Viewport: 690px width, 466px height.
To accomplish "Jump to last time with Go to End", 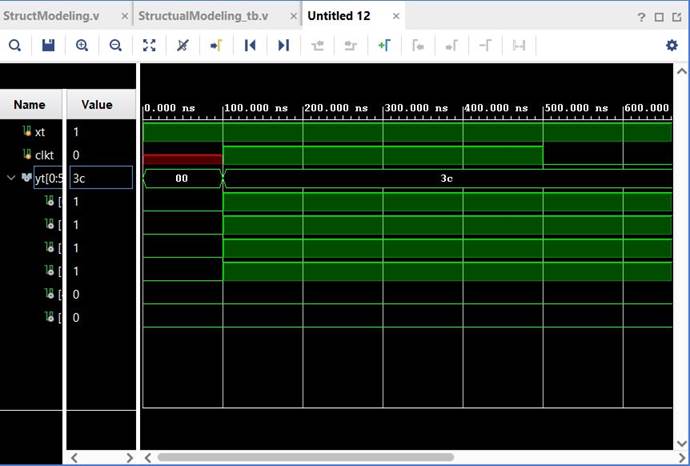I will [284, 45].
